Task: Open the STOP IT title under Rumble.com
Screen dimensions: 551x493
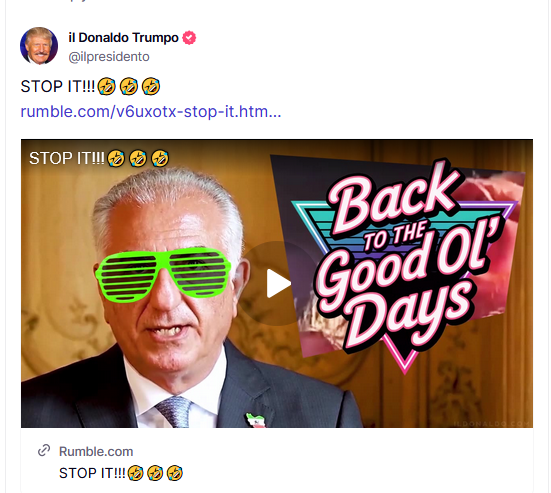Action: coord(121,473)
